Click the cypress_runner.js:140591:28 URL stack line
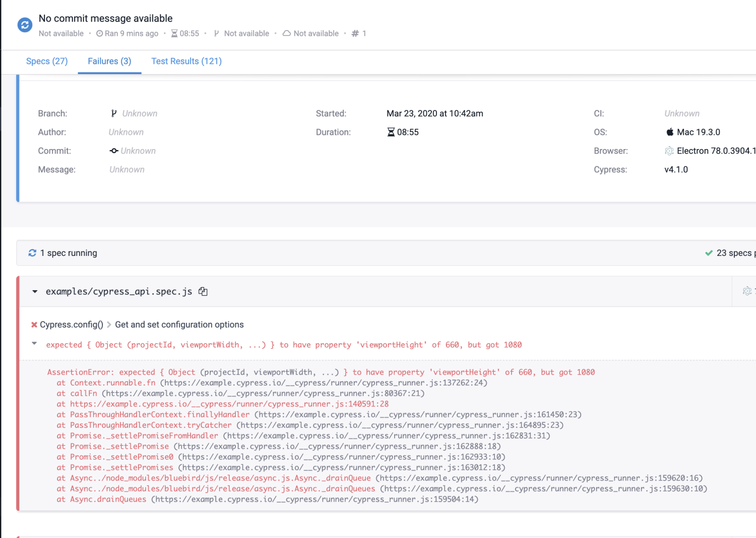The width and height of the screenshot is (756, 538). click(x=223, y=404)
